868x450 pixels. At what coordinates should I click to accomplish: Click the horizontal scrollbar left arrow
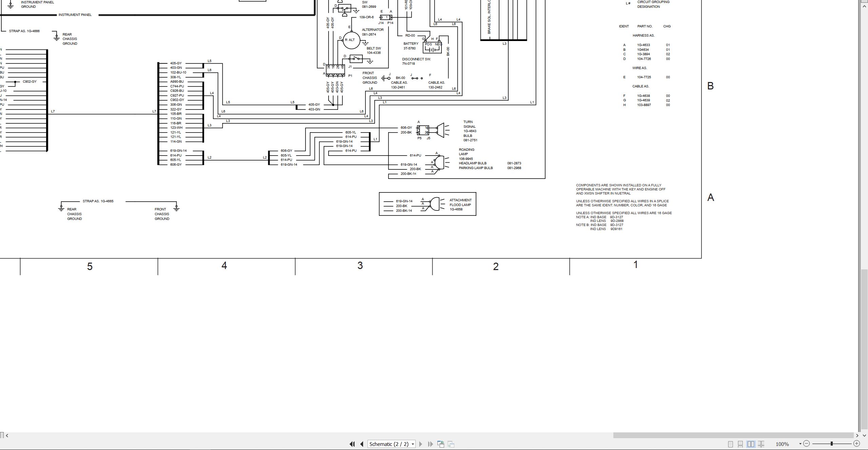pos(7,435)
